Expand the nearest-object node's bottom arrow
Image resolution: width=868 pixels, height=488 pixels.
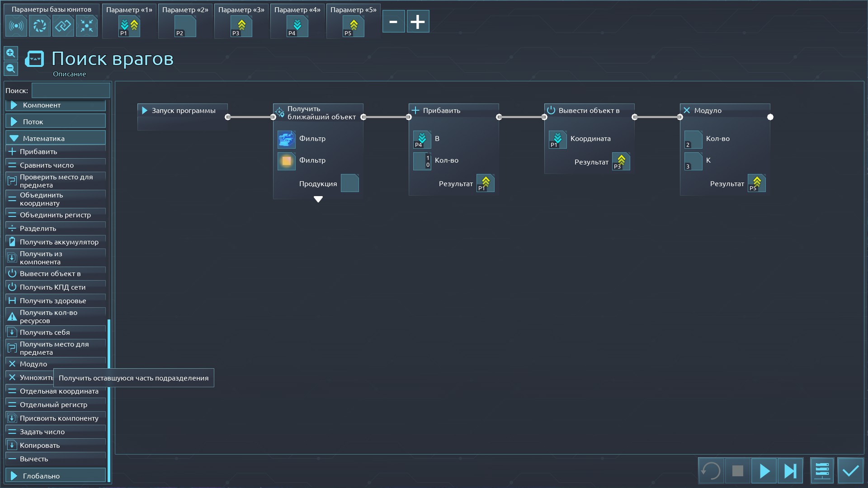pos(318,199)
